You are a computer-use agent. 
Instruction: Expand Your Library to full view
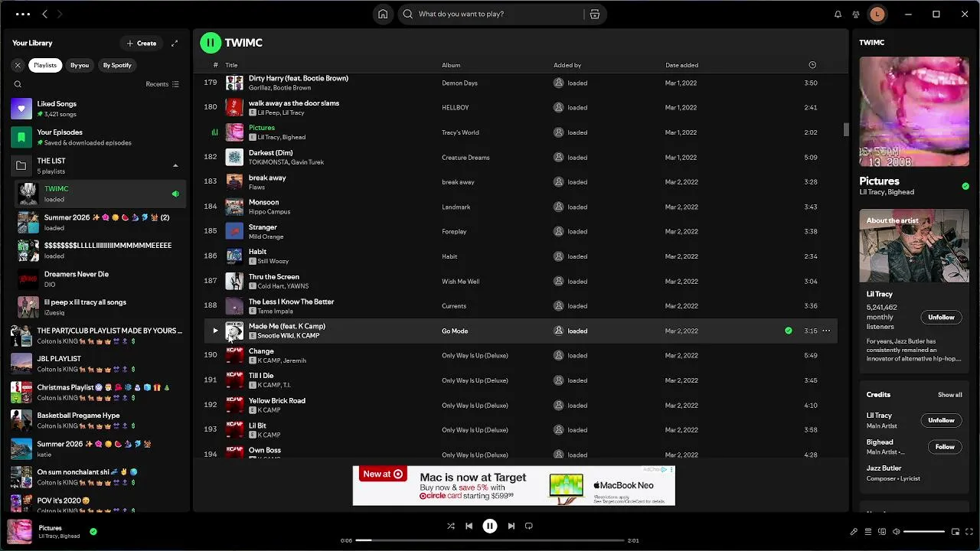175,43
